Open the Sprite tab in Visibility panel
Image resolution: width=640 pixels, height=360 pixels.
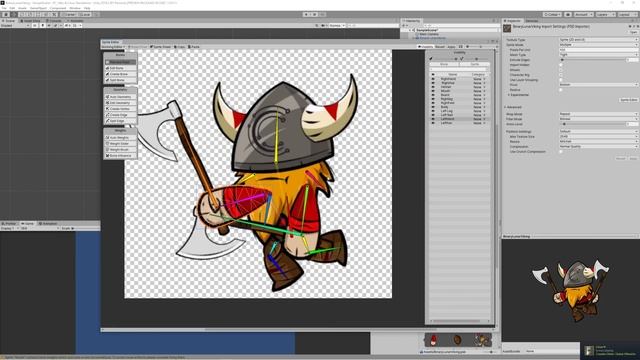(x=475, y=64)
